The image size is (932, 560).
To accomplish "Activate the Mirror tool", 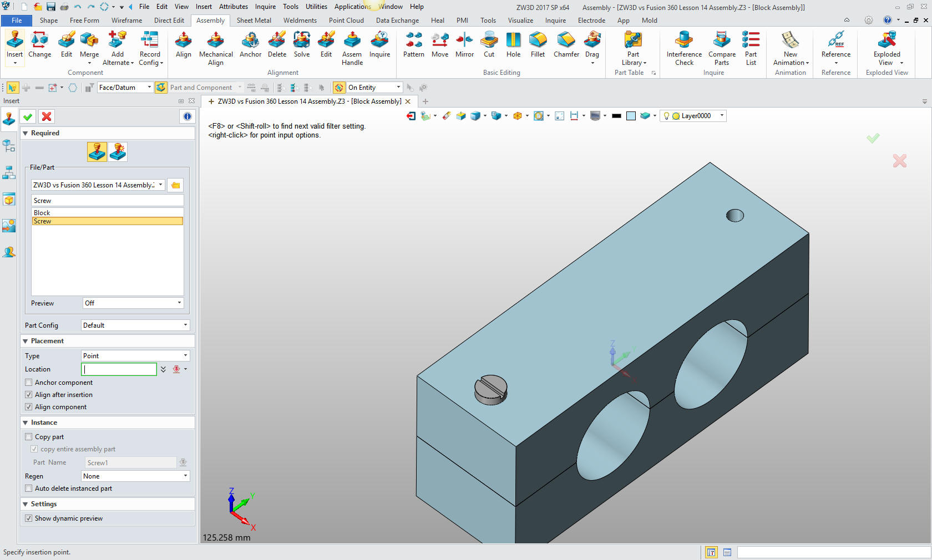I will coord(464,45).
